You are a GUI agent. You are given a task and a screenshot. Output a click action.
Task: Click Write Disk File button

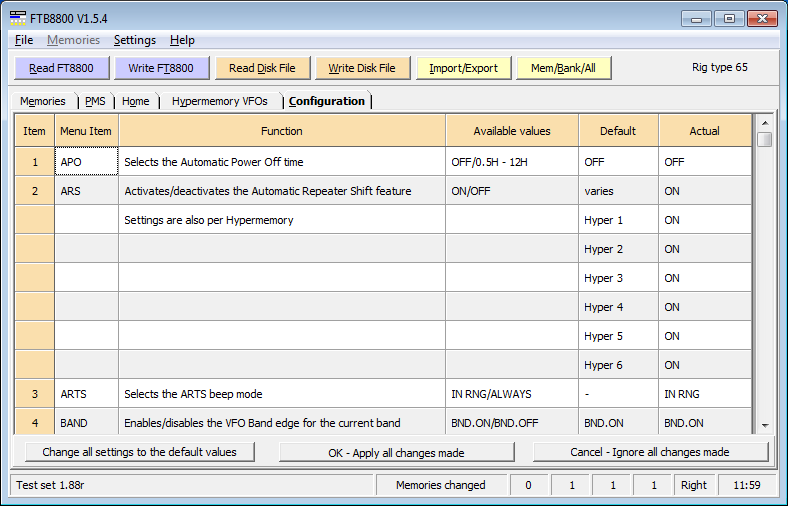coord(361,68)
